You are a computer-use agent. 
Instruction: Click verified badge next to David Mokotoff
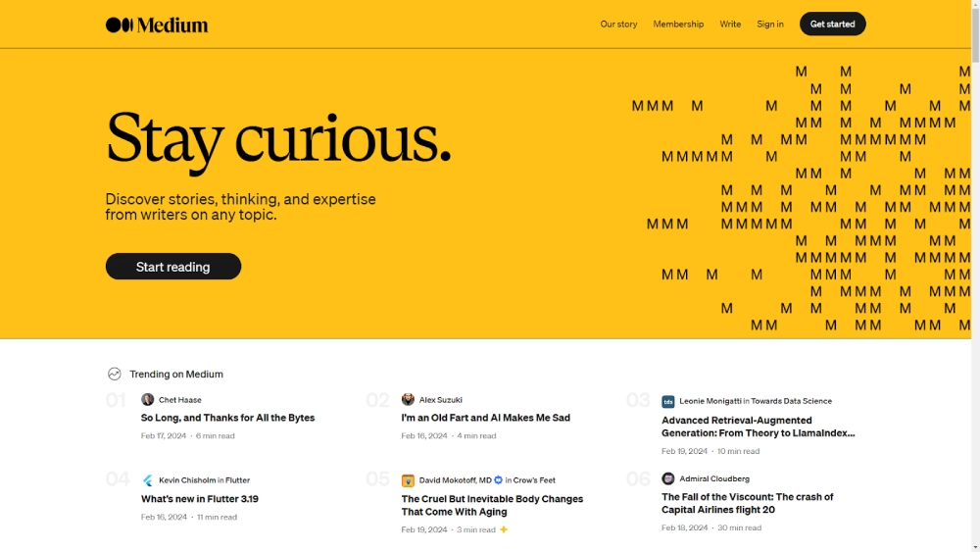[498, 480]
